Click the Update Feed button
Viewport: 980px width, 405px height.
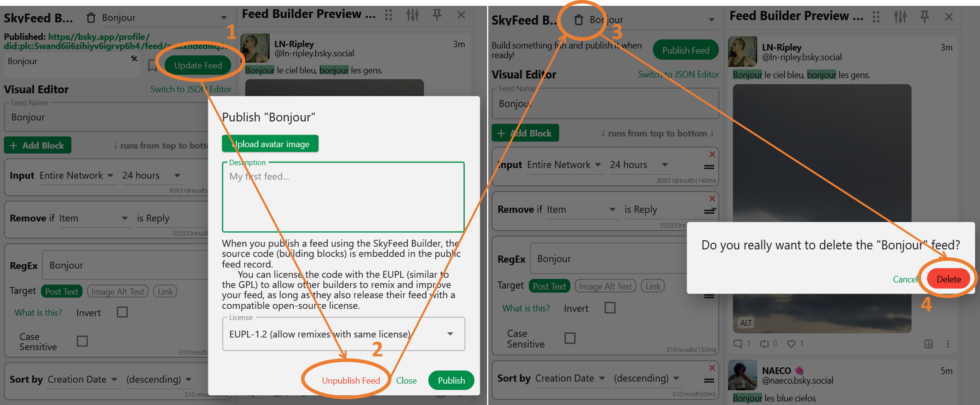tap(198, 65)
